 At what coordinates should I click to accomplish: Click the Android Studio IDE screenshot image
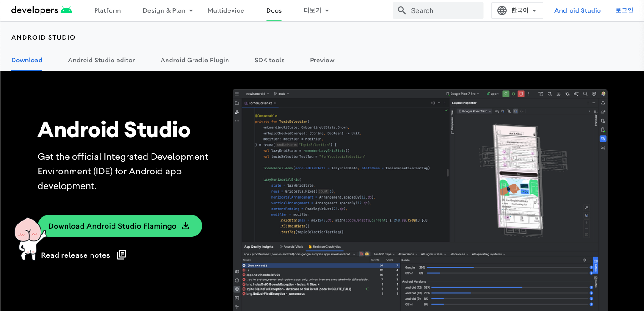(x=420, y=200)
